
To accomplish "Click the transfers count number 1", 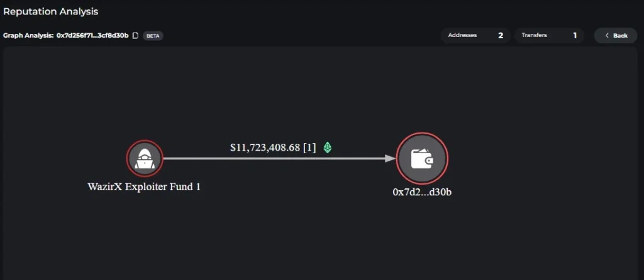I will coord(575,36).
